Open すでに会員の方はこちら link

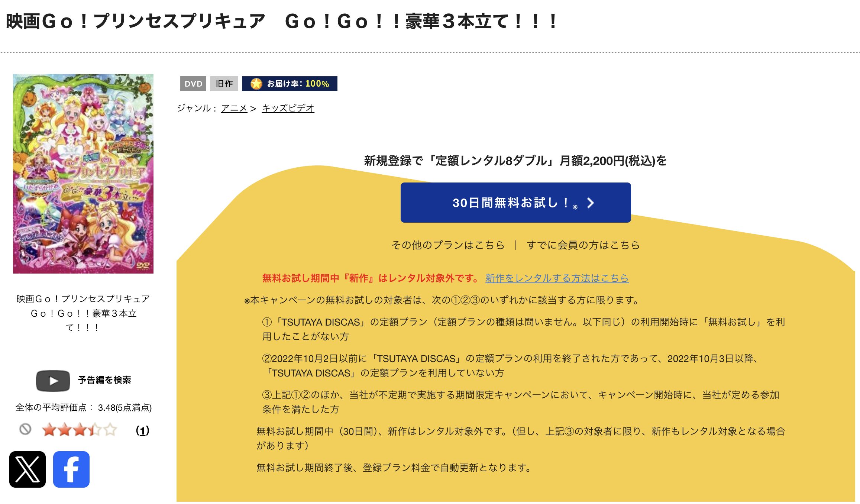point(583,245)
